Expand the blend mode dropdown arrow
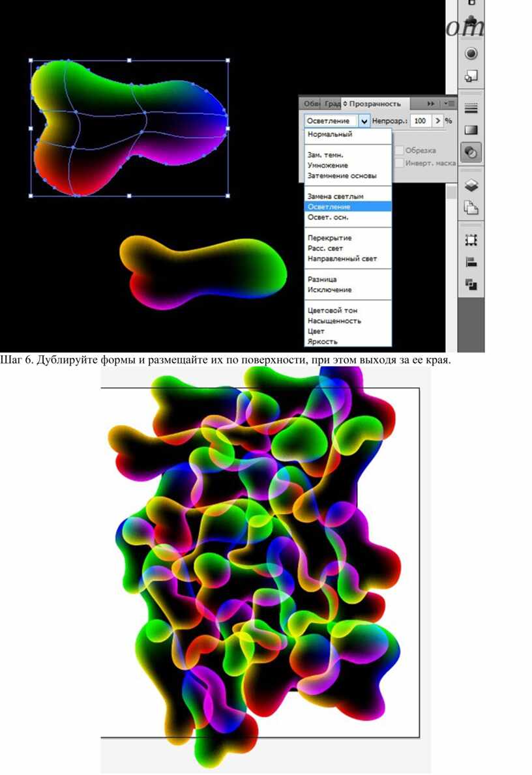The image size is (532, 775). (364, 121)
